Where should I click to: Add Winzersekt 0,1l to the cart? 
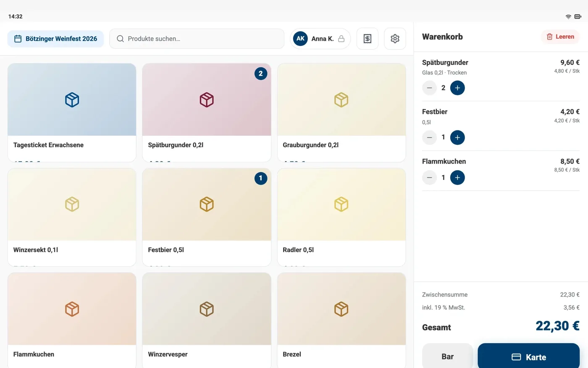tap(72, 217)
